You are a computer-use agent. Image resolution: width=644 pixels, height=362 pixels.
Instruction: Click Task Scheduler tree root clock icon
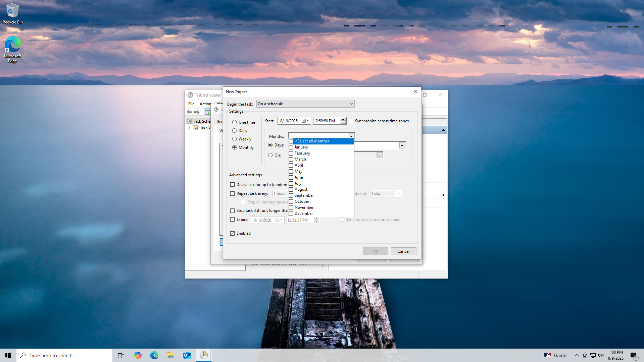pos(190,121)
